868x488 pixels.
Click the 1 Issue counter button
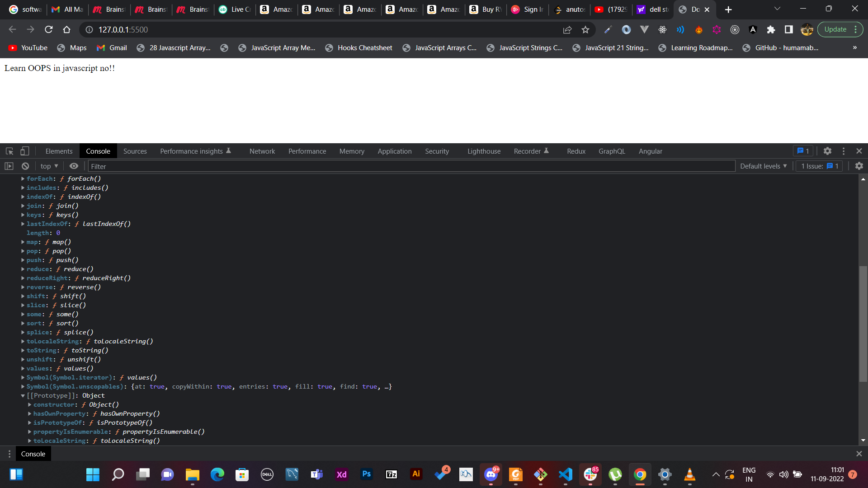818,166
